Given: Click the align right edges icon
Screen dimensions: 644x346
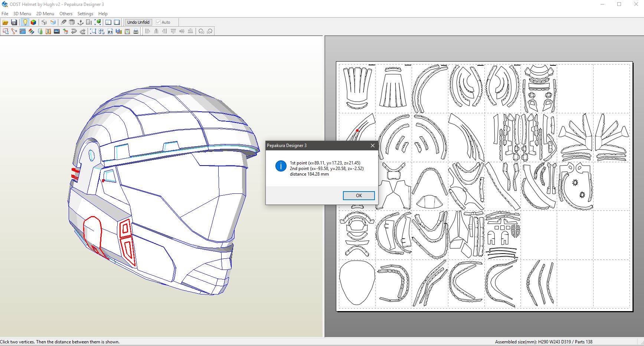Looking at the screenshot, I should point(164,31).
